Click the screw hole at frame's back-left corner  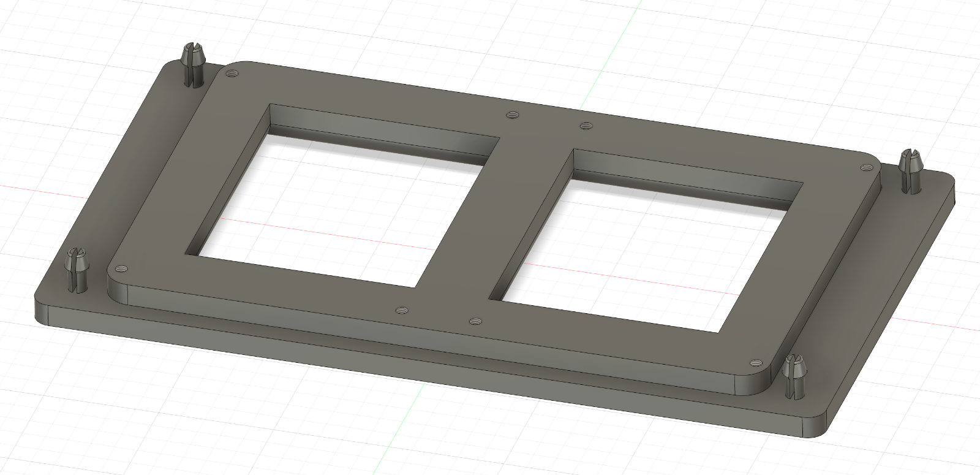click(x=231, y=74)
